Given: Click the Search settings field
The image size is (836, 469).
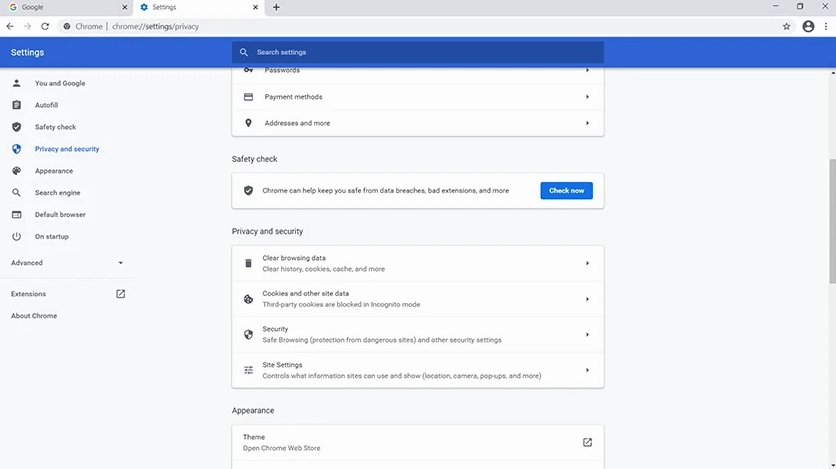Looking at the screenshot, I should coord(417,52).
